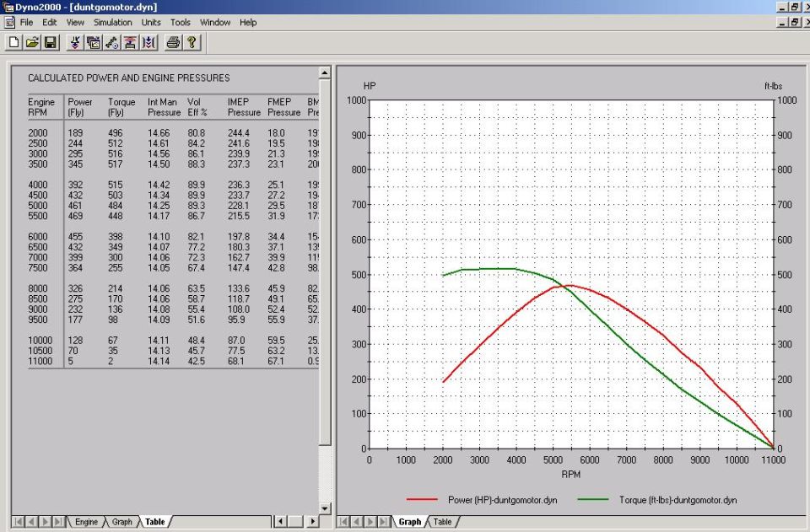Click the Engine RPM column header
The width and height of the screenshot is (810, 532).
click(40, 107)
